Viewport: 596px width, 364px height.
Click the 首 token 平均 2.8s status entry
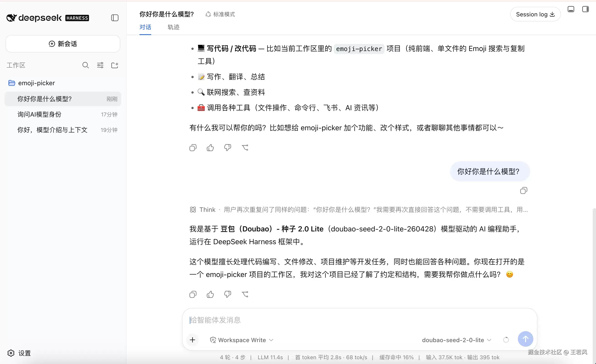pyautogui.click(x=318, y=357)
